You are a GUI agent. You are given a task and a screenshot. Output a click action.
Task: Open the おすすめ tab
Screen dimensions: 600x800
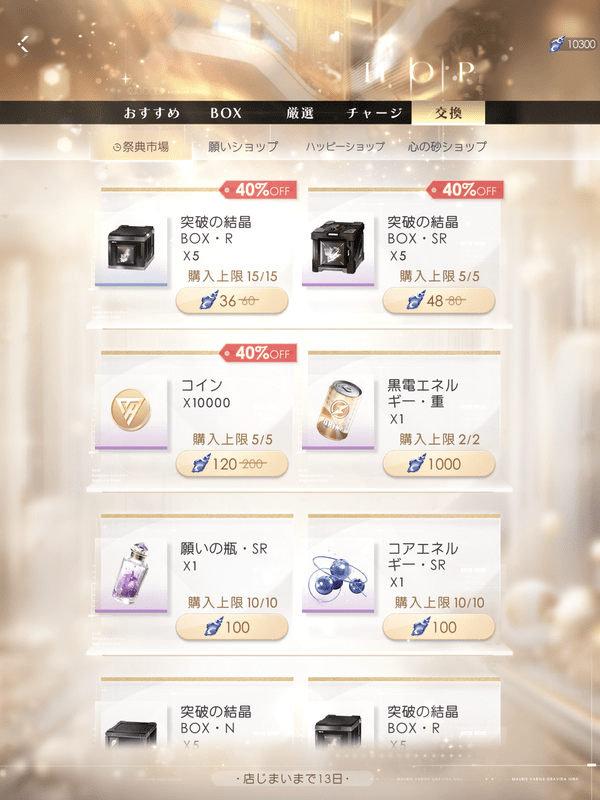pos(152,113)
